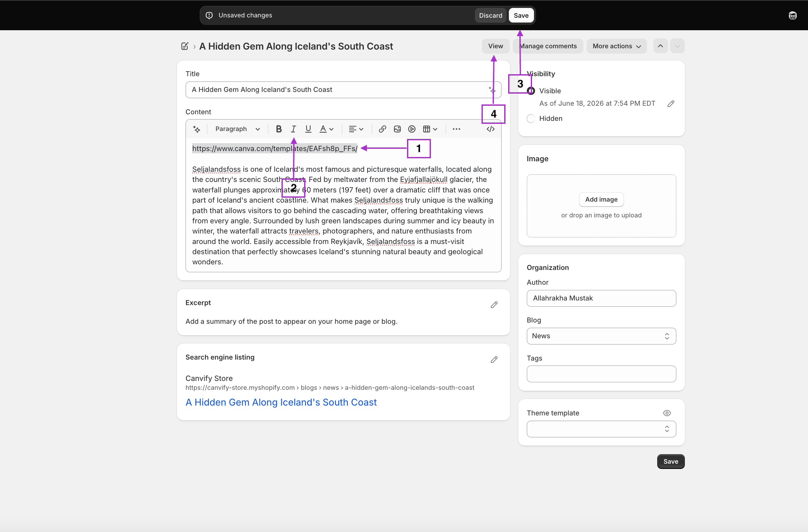Discard the unsaved changes
The image size is (808, 532).
(490, 16)
